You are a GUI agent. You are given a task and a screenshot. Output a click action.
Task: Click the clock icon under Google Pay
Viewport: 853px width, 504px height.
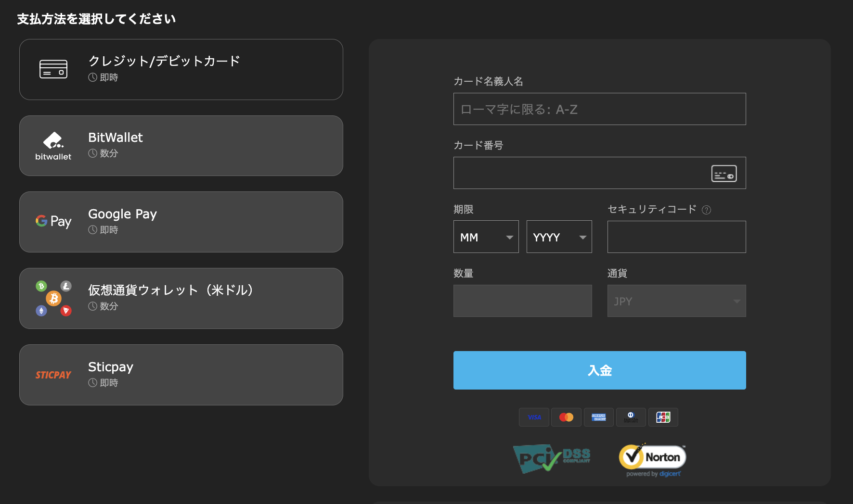[x=93, y=230]
